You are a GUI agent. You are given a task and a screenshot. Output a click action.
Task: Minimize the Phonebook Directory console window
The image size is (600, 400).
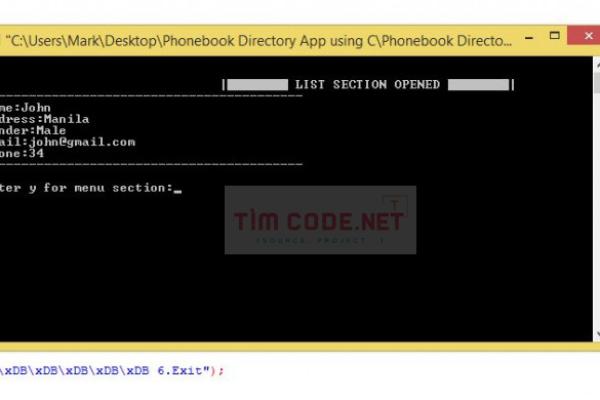coord(529,38)
